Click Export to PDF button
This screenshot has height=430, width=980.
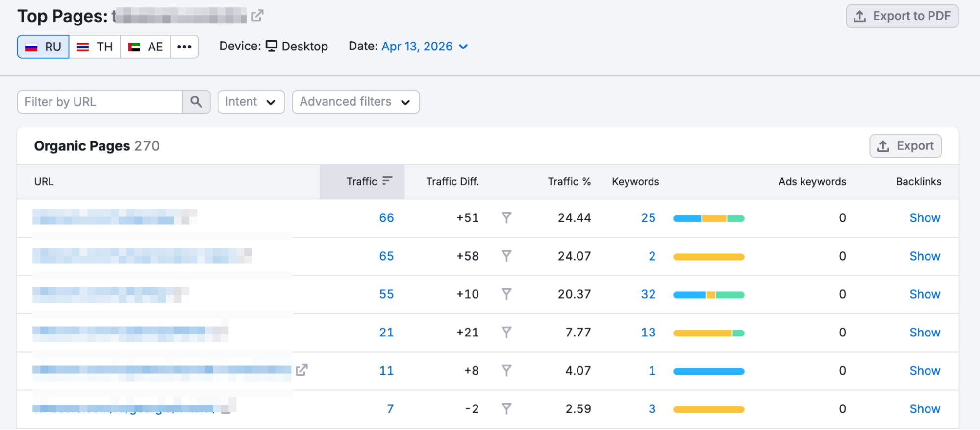[902, 16]
